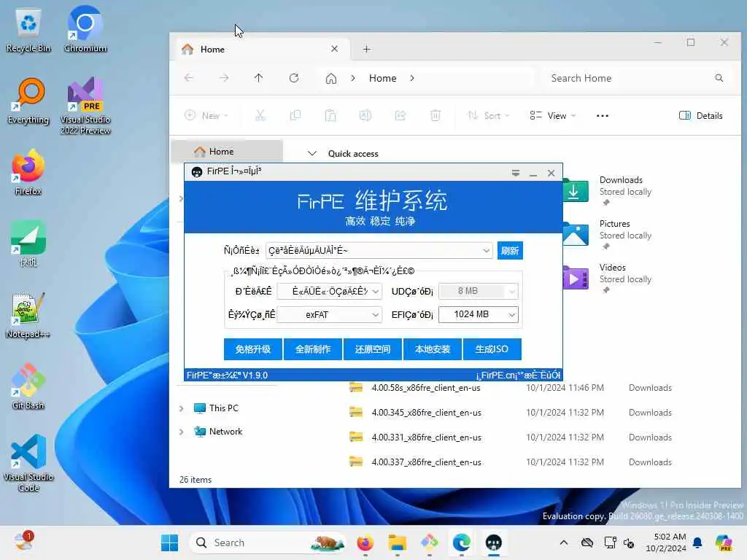Click the 全新制作 button in FirPE
Screen dimensions: 747x560
coord(313,349)
